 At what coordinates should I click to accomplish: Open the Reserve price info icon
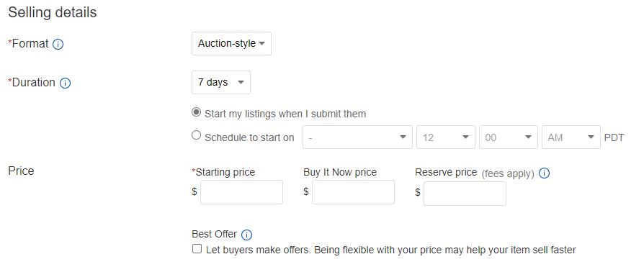(544, 173)
